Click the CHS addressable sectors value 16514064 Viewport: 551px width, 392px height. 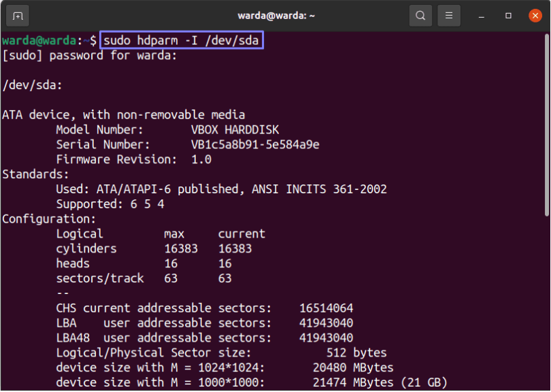pyautogui.click(x=326, y=308)
